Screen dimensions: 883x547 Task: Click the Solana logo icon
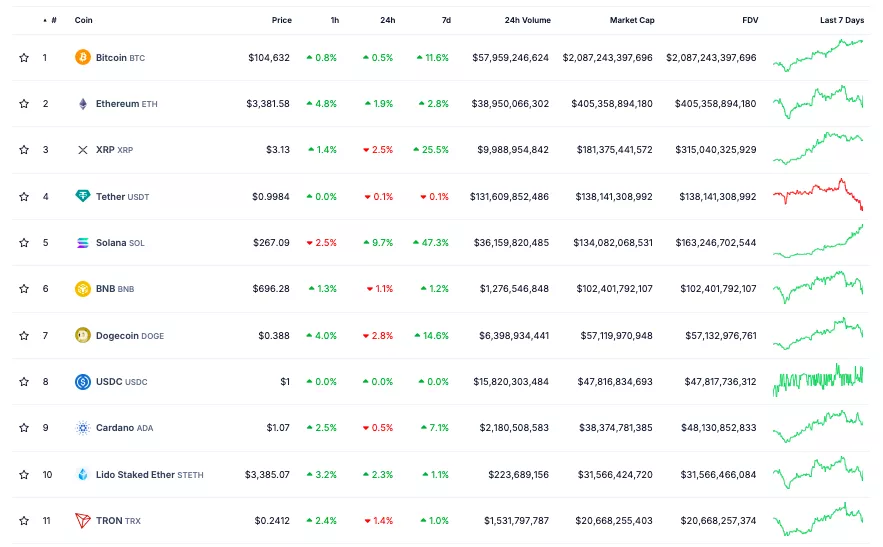pyautogui.click(x=83, y=243)
